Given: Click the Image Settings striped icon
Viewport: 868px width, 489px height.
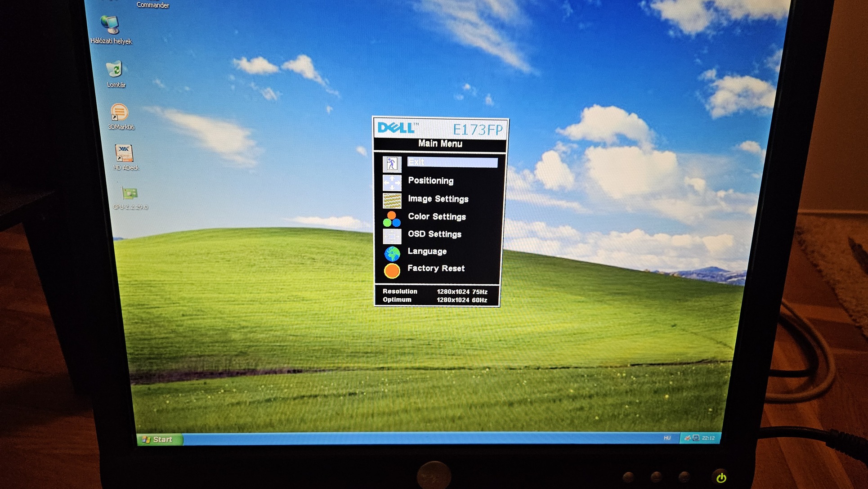Looking at the screenshot, I should pyautogui.click(x=392, y=201).
